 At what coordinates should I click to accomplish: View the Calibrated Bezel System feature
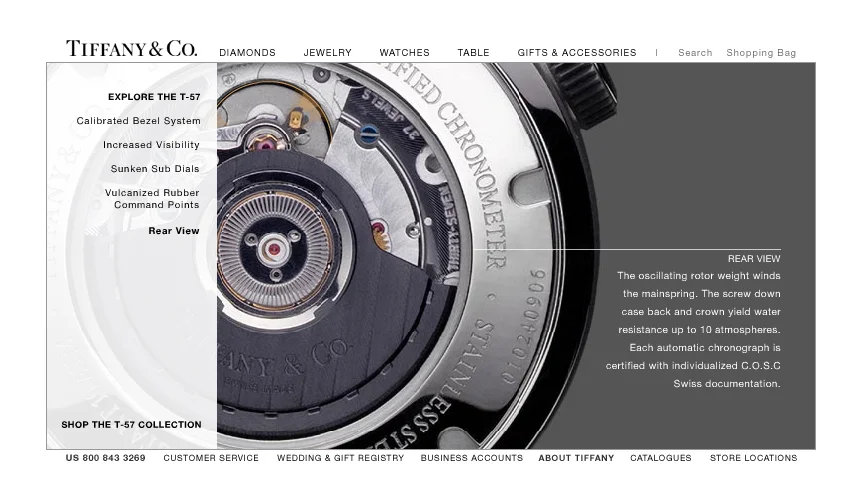pos(138,121)
